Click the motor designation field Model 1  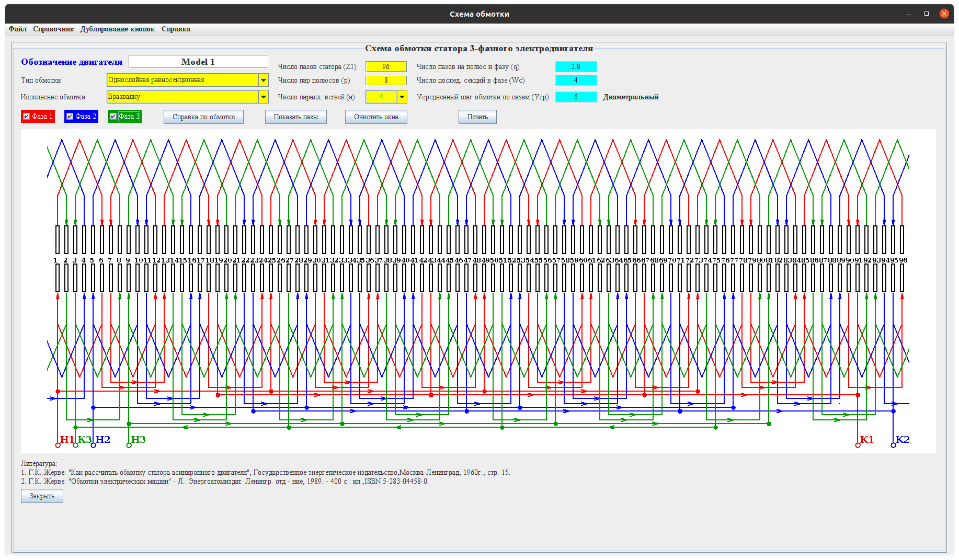(198, 62)
